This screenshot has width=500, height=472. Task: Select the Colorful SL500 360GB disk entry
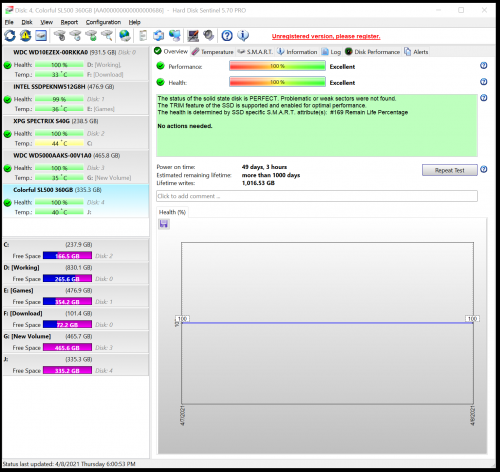[x=76, y=201]
